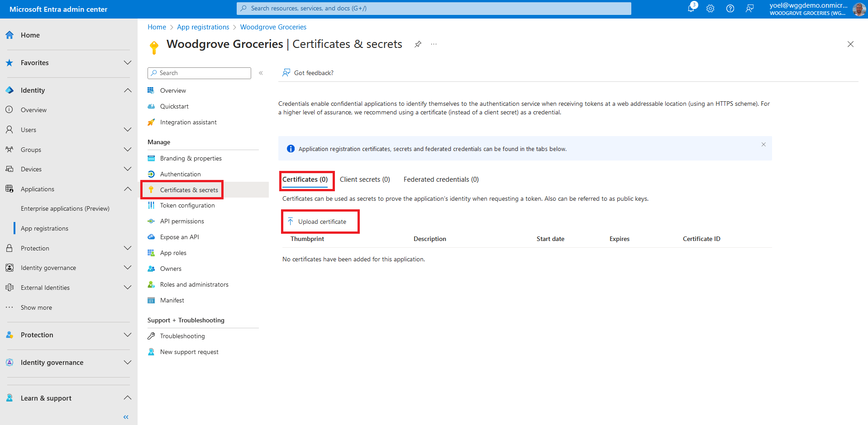Open the notifications bell icon
The image size is (868, 425).
(691, 9)
